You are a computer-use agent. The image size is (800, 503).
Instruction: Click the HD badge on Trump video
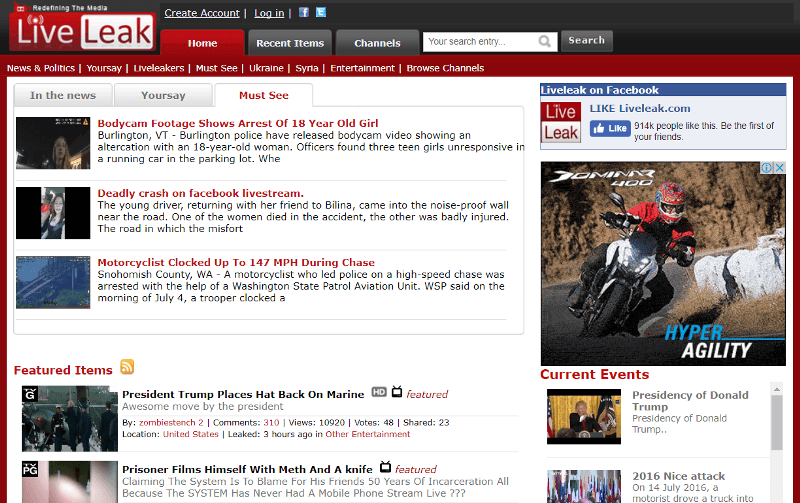click(x=379, y=393)
